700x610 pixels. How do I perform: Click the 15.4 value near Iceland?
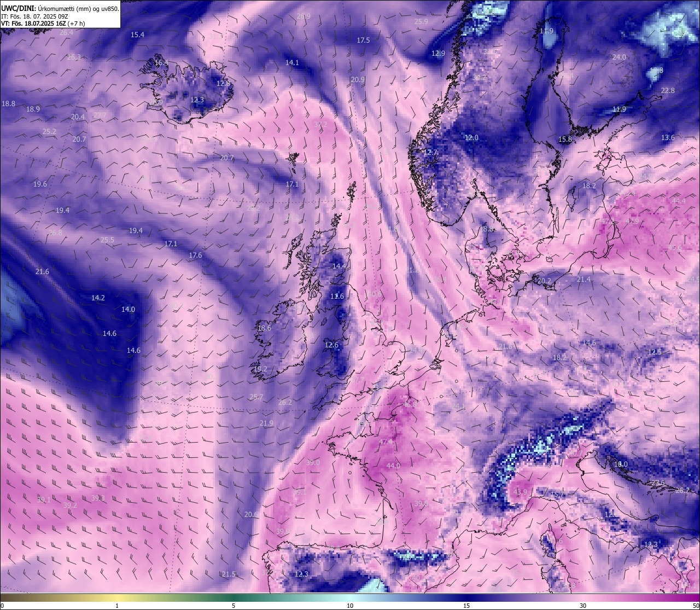138,34
